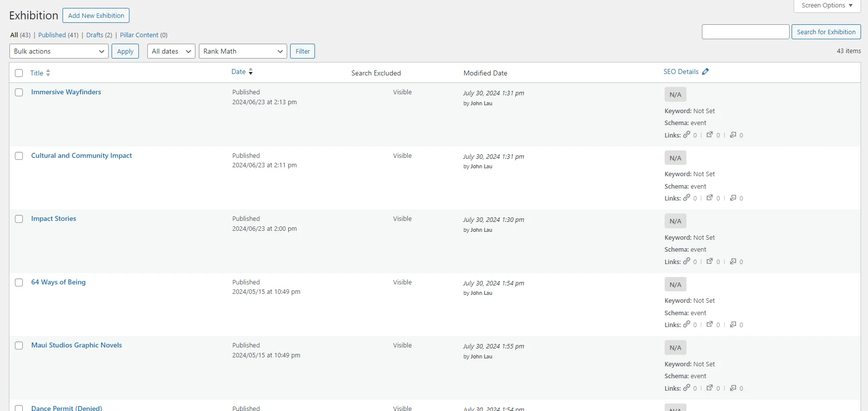Click '2024/06/23 at 2:13 pm' date text
The image size is (868, 411).
tap(264, 102)
